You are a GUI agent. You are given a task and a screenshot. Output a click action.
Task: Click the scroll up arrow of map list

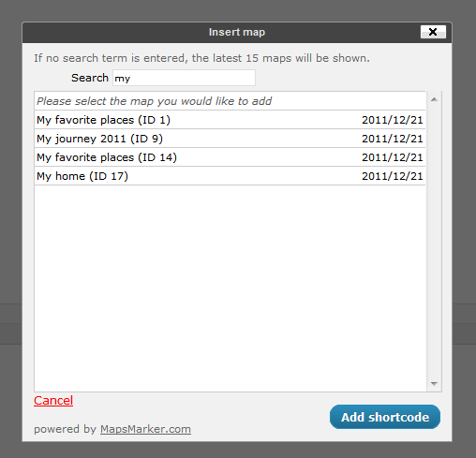(x=434, y=99)
